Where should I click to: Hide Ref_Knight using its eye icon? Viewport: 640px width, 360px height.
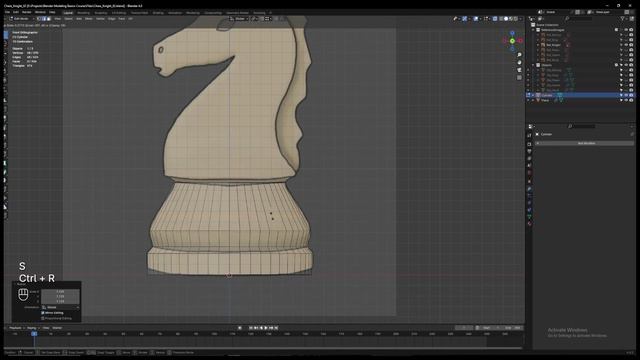(626, 45)
